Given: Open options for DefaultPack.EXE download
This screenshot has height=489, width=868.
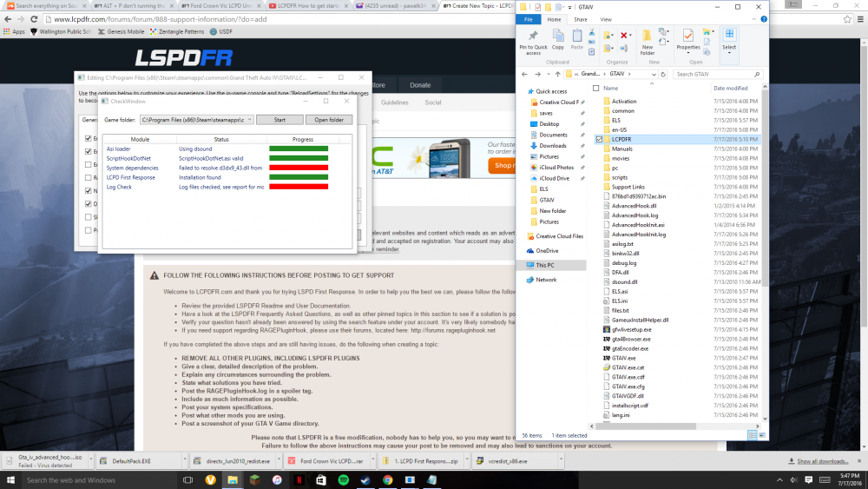Looking at the screenshot, I should (184, 459).
